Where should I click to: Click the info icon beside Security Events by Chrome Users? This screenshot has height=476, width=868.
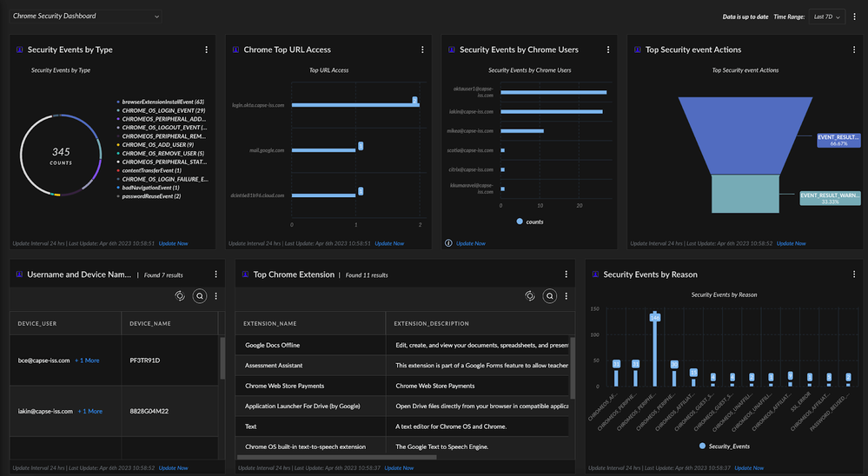click(x=452, y=50)
